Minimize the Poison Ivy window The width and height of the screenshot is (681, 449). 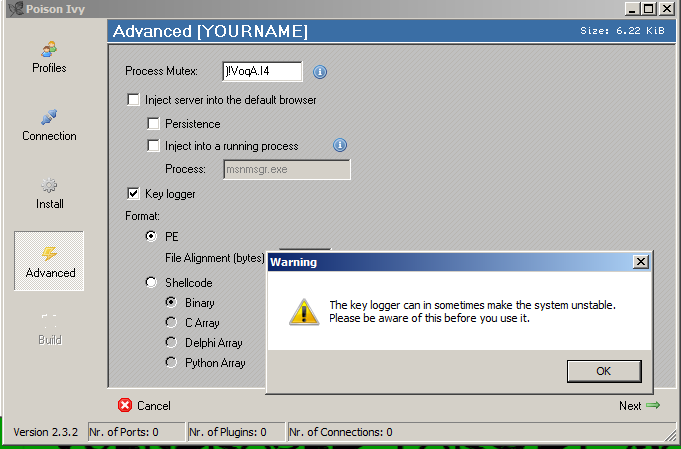(x=632, y=9)
